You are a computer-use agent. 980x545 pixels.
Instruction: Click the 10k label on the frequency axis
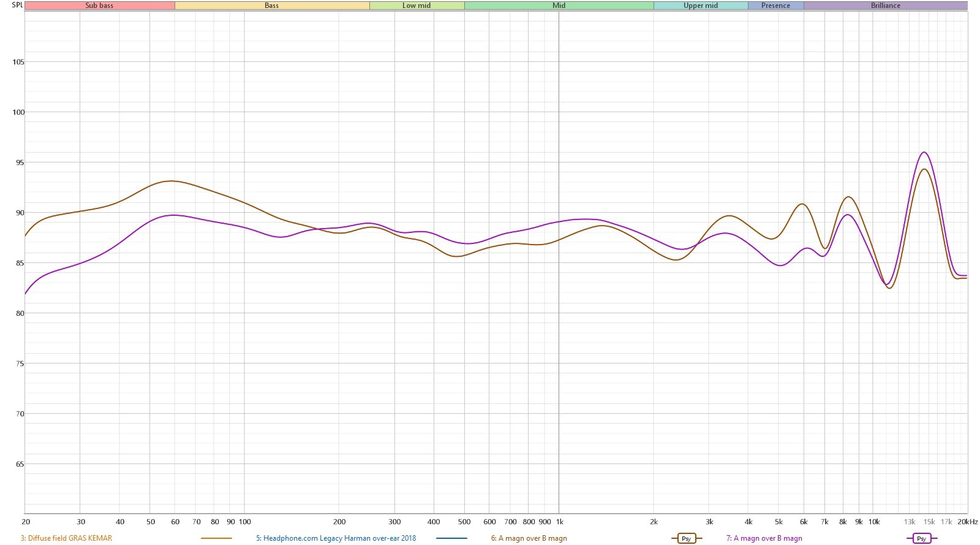coord(874,522)
